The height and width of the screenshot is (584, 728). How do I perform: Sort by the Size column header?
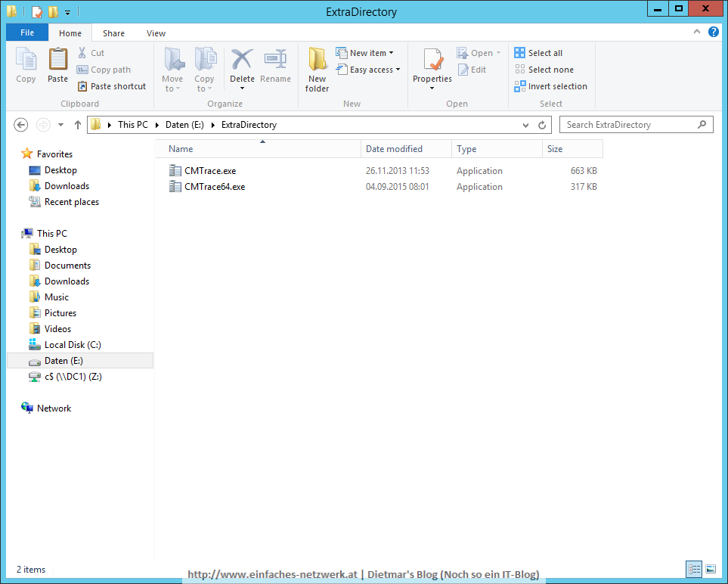pyautogui.click(x=572, y=149)
